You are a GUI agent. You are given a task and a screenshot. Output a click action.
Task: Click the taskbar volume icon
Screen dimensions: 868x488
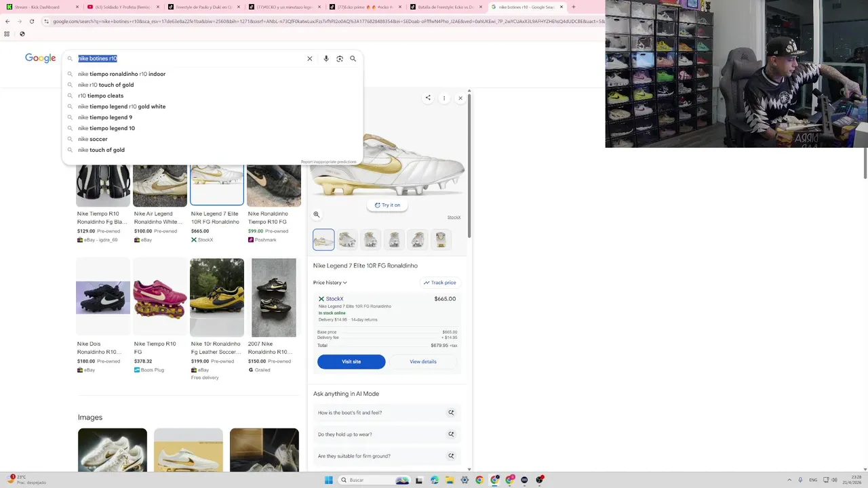[834, 480]
